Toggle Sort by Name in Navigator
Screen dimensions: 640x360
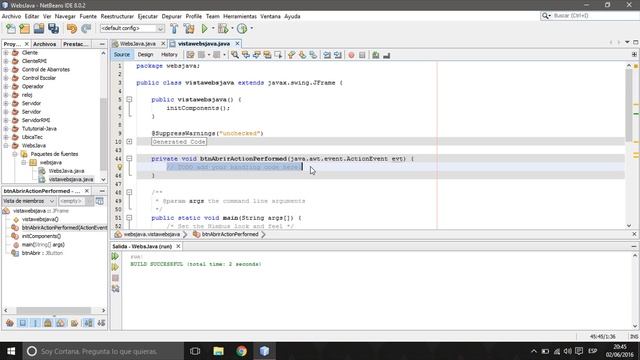tap(88, 323)
